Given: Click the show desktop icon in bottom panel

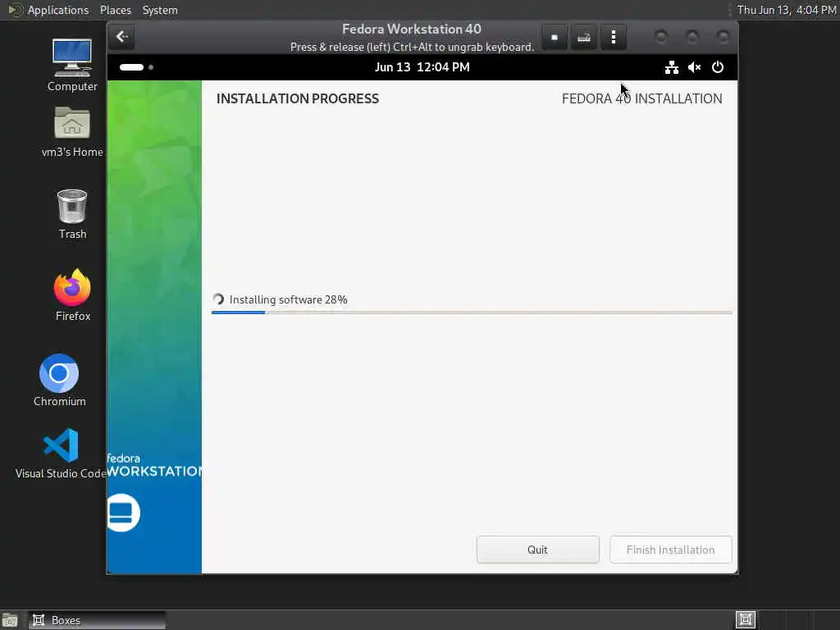Looking at the screenshot, I should (9, 620).
